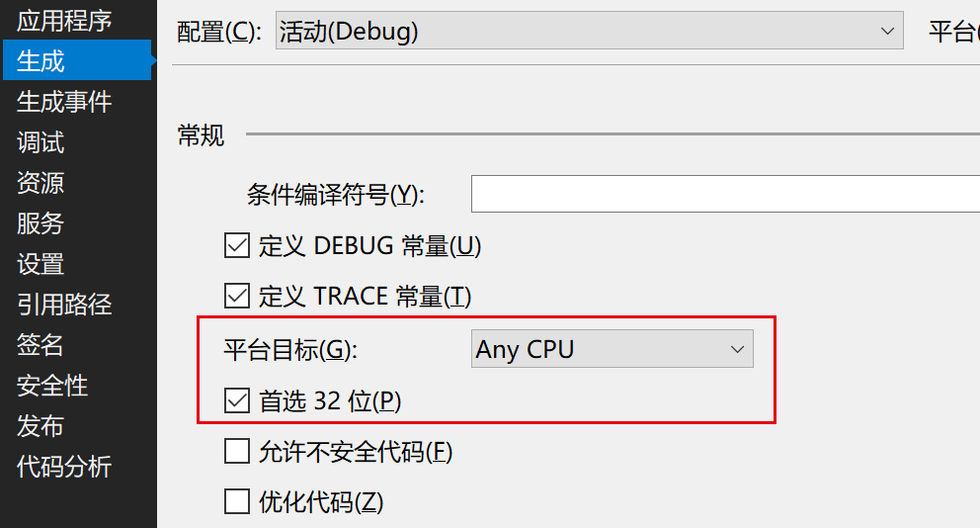This screenshot has height=528, width=980.
Task: Open the 服务 tab
Action: coord(41,223)
